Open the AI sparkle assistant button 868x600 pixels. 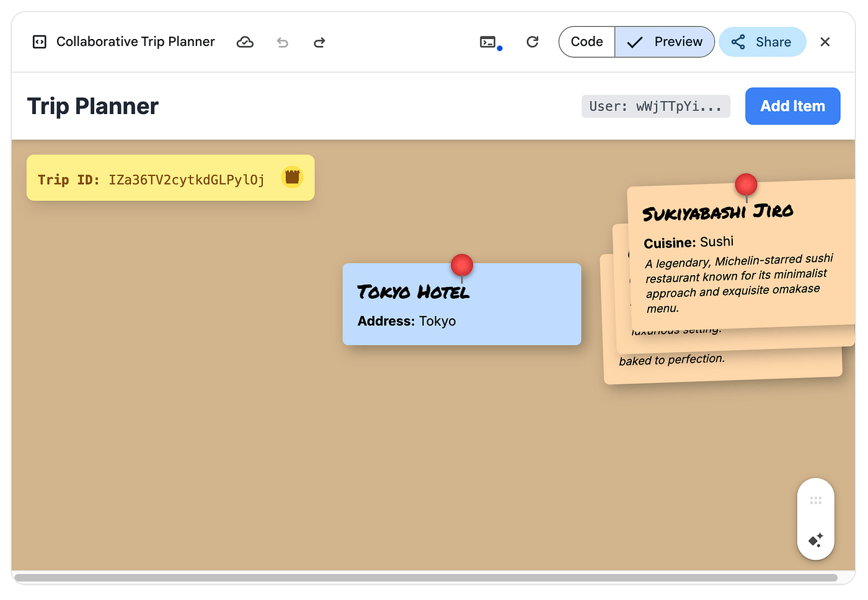point(816,540)
